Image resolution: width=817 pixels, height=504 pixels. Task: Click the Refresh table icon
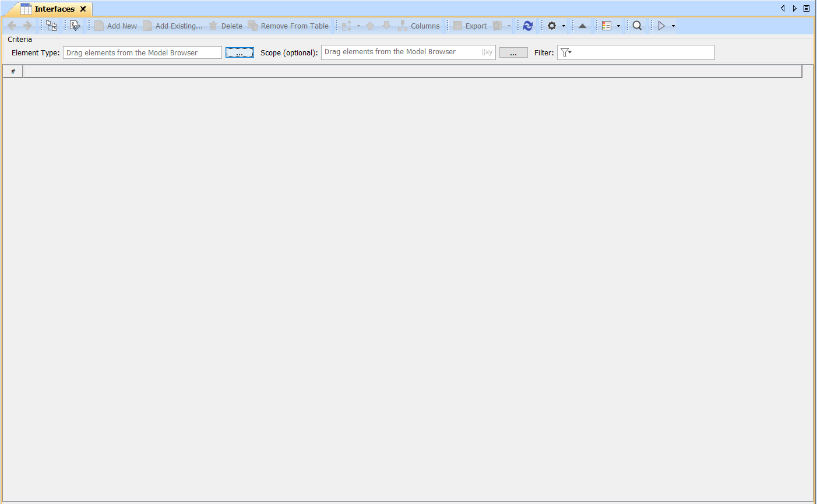click(528, 26)
